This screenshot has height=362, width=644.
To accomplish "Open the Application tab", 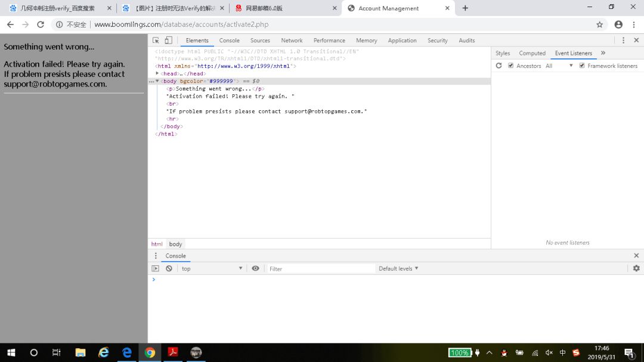I will pos(402,41).
